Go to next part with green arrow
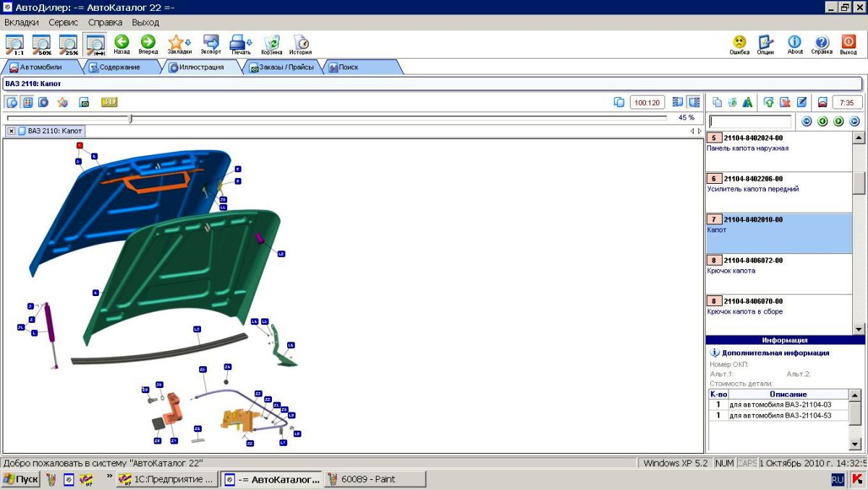 pos(839,122)
